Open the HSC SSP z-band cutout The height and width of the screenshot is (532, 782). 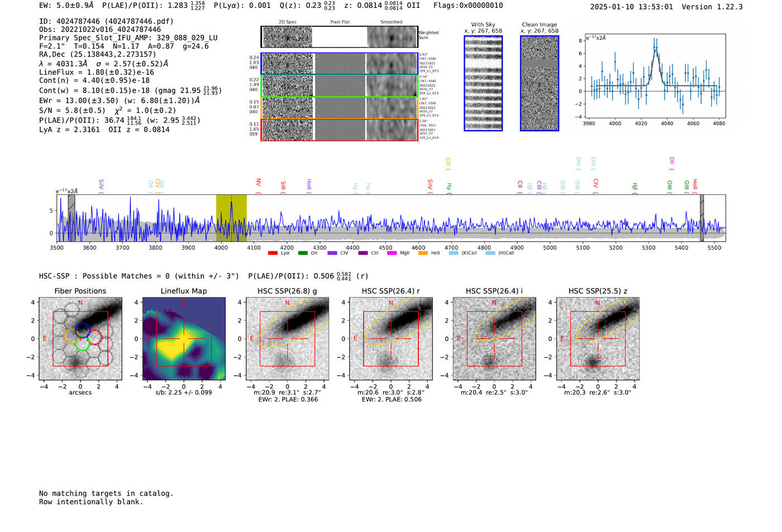598,339
